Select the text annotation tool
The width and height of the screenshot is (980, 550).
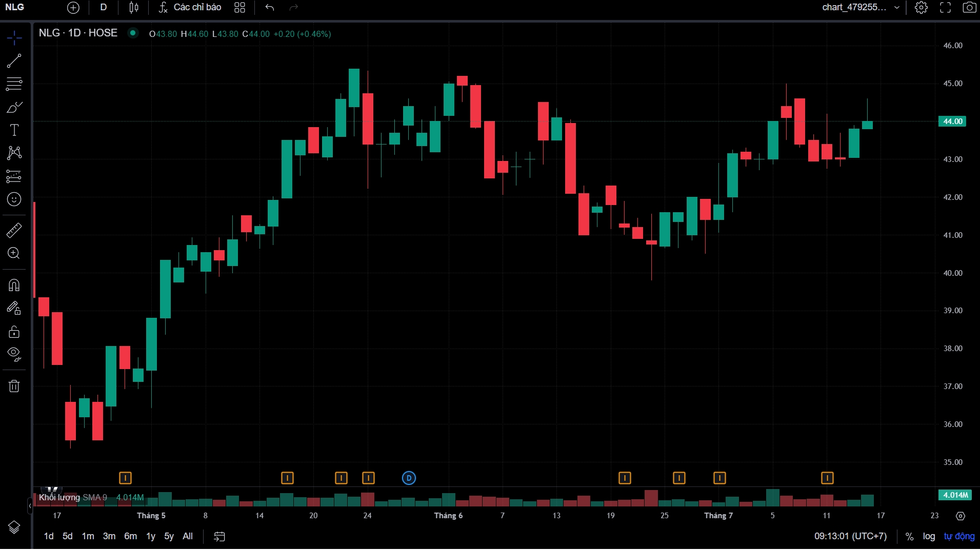[14, 130]
